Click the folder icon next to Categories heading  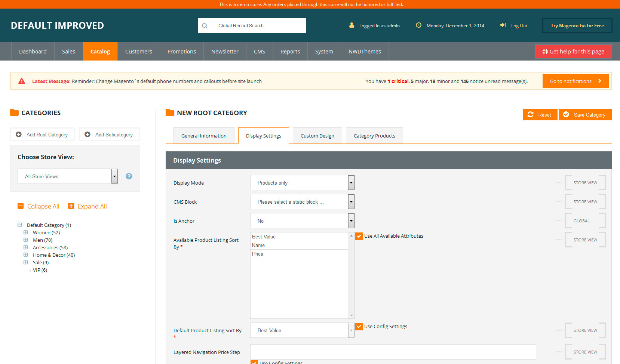click(x=15, y=112)
